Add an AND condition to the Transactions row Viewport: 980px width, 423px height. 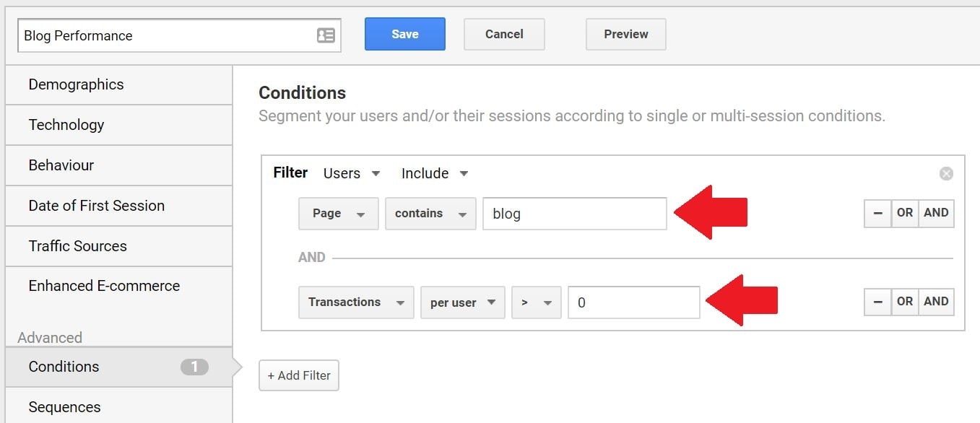point(936,302)
